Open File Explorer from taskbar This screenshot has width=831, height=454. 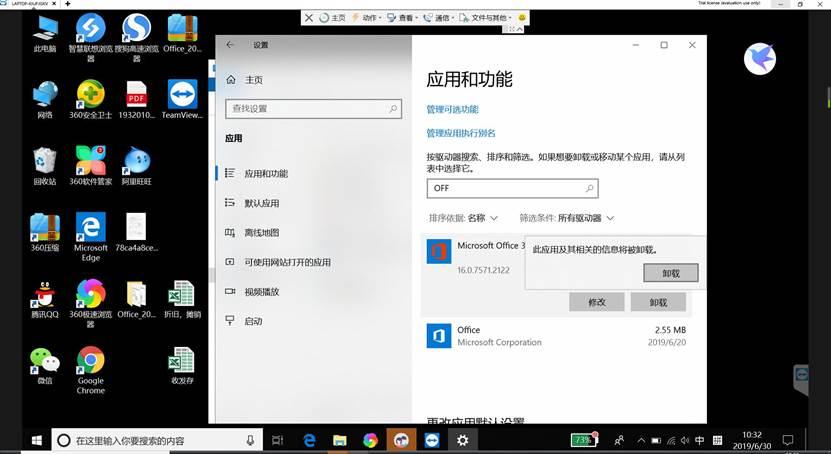[x=340, y=440]
